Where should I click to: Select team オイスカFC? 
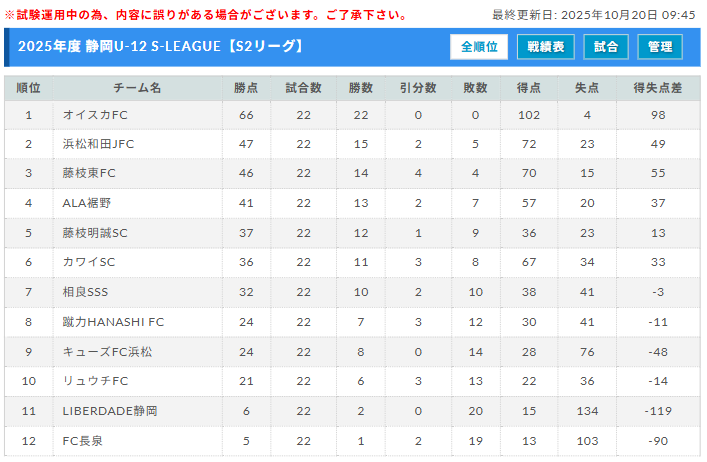[95, 115]
